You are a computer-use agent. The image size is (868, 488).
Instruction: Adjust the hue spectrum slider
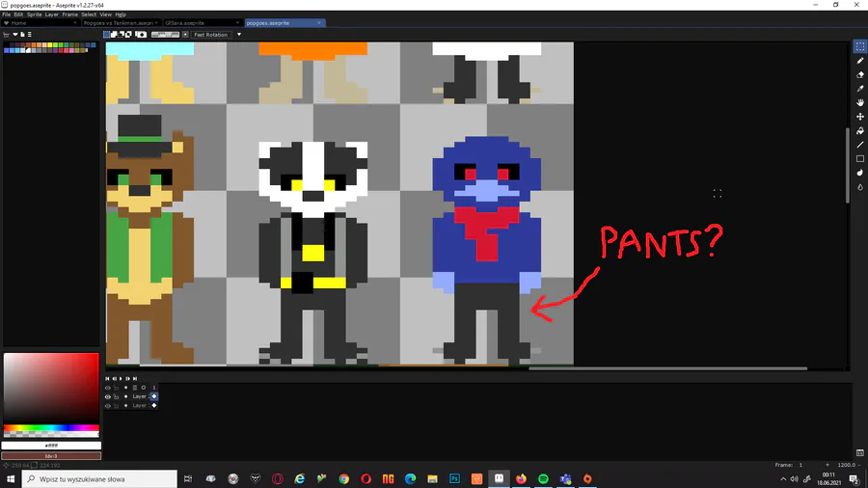click(x=51, y=429)
